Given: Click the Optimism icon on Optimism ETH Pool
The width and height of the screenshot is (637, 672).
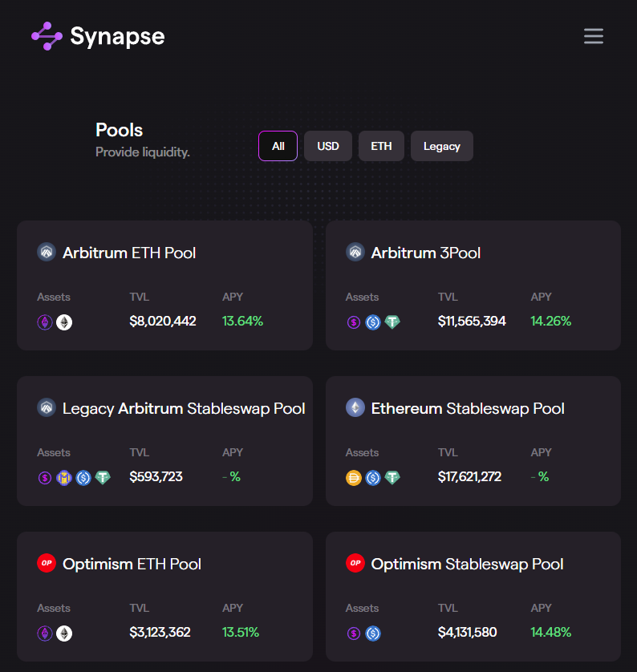Looking at the screenshot, I should point(47,564).
